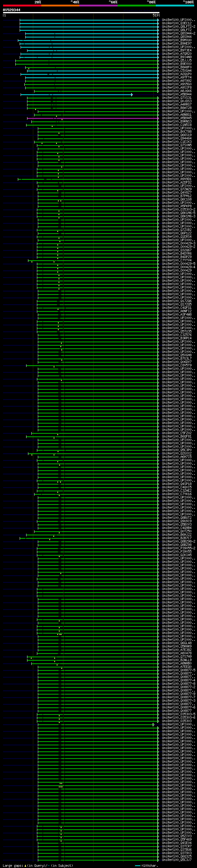Click the white query ruler bar

click(81, 13)
